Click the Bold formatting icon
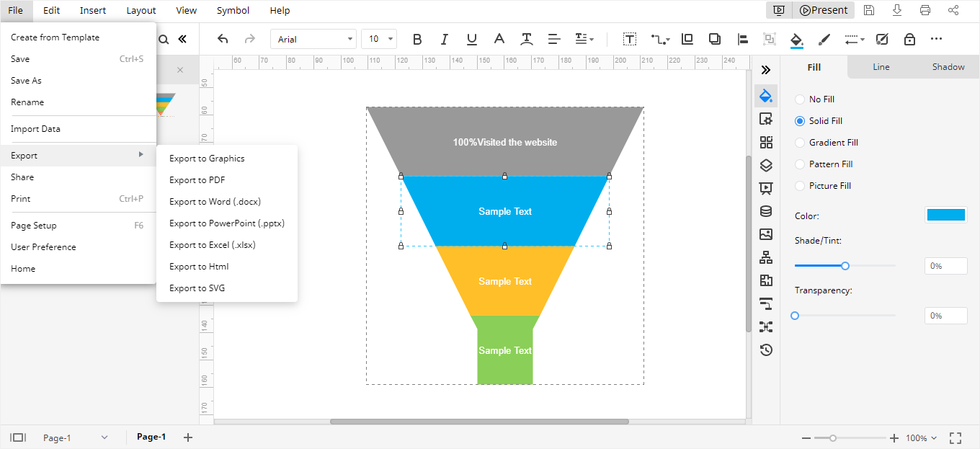 pyautogui.click(x=416, y=39)
